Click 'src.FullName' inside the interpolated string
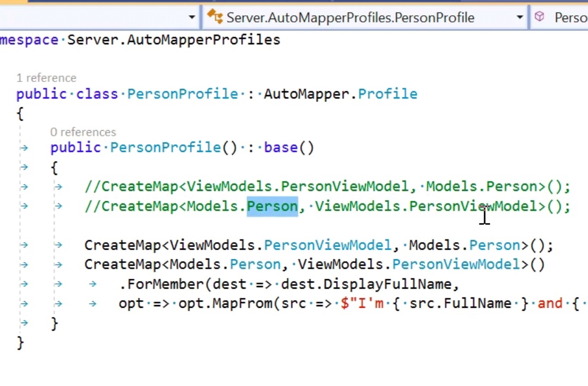Screen dimensions: 588x386 coord(460,303)
